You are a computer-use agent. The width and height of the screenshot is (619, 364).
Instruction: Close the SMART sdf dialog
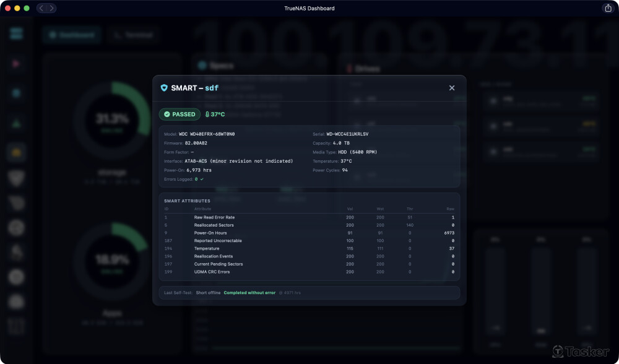tap(452, 88)
